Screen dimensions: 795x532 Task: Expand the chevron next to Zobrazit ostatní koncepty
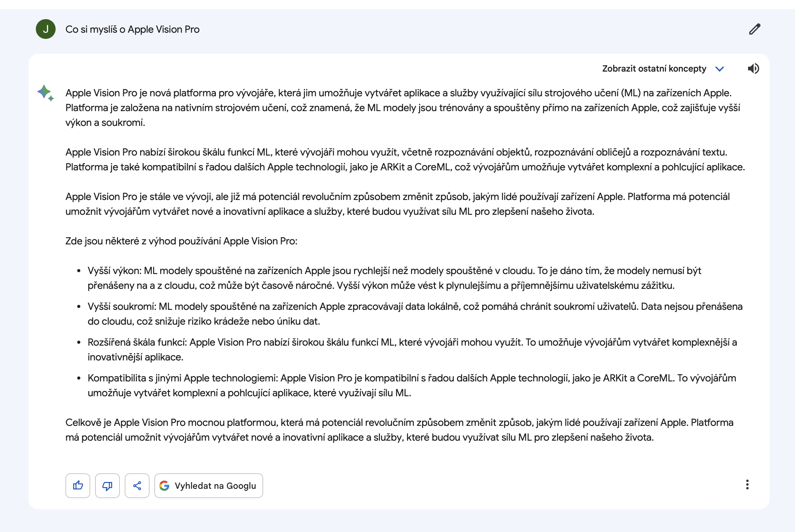click(x=720, y=69)
